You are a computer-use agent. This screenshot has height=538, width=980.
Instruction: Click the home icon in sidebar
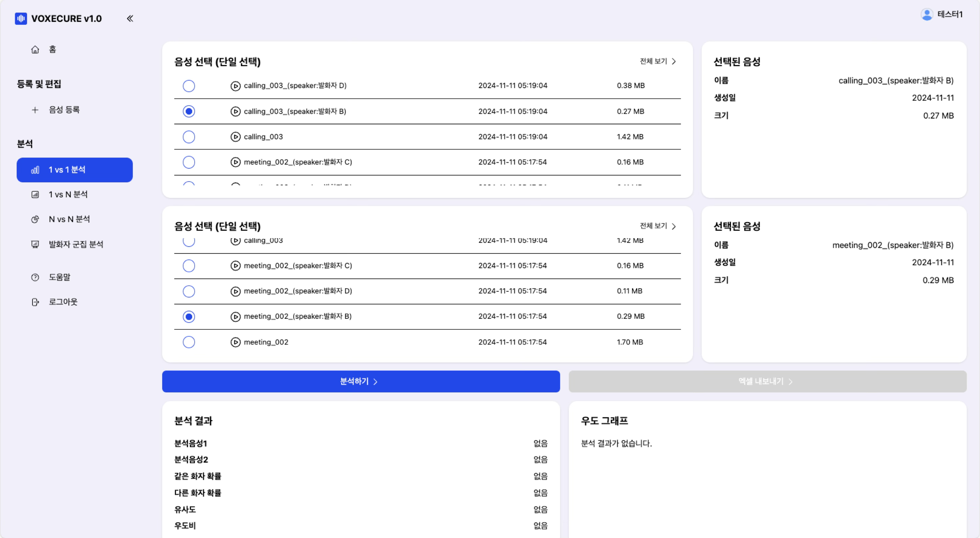tap(35, 49)
